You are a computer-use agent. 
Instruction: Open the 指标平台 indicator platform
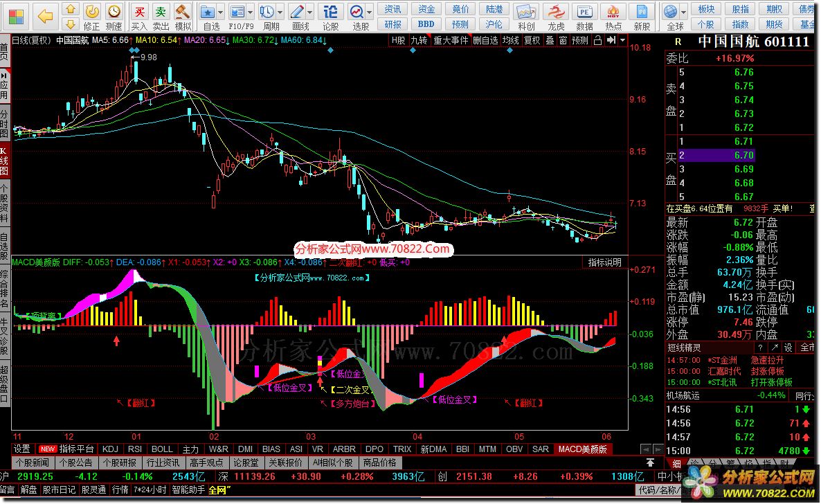click(x=76, y=449)
